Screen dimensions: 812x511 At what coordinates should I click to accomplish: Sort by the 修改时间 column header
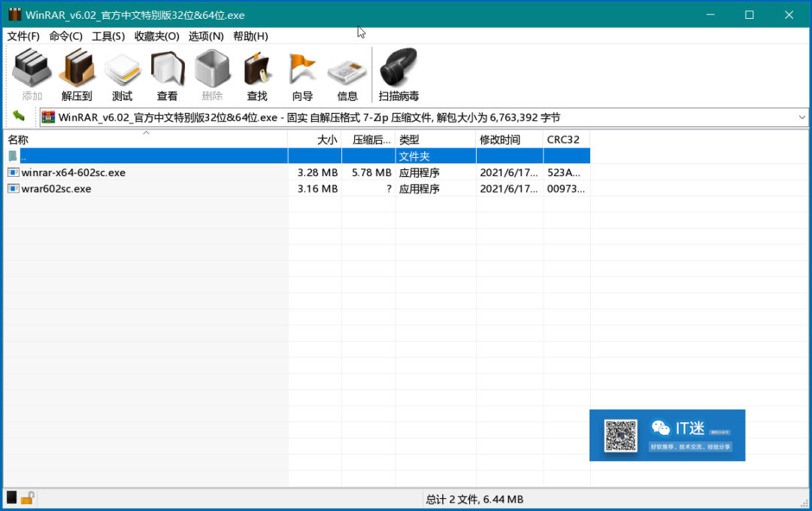[510, 139]
